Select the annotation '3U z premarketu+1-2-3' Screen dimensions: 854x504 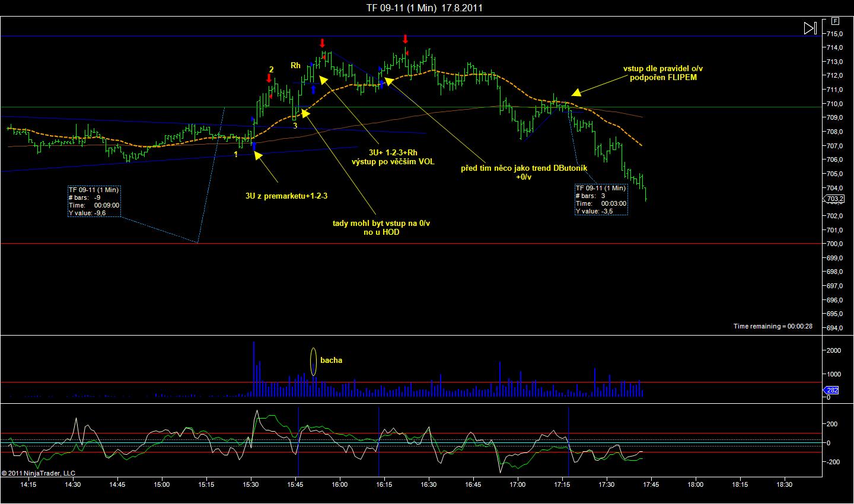pyautogui.click(x=287, y=195)
